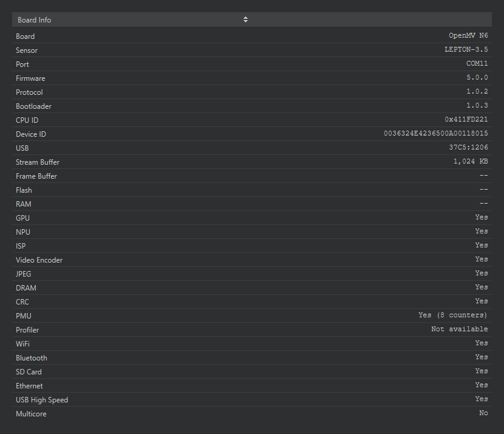Select the Video Encoder row label
504x434 pixels.
point(39,260)
